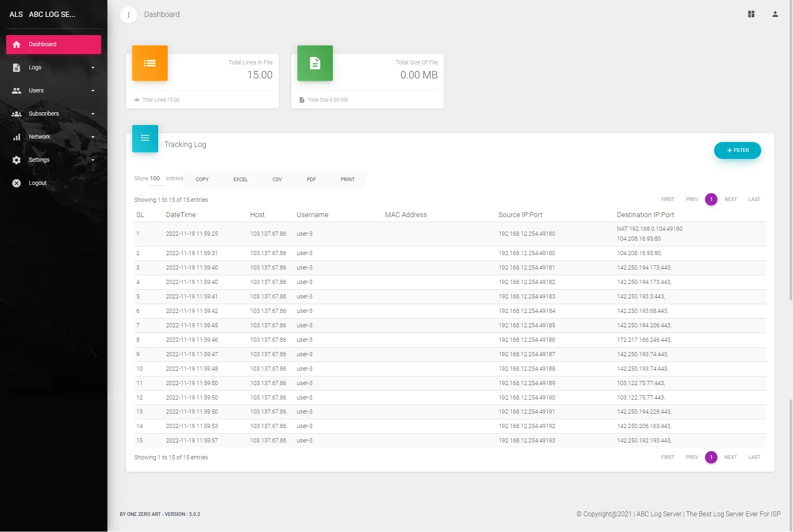793x532 pixels.
Task: Expand the Logs menu chevron
Action: [x=93, y=67]
